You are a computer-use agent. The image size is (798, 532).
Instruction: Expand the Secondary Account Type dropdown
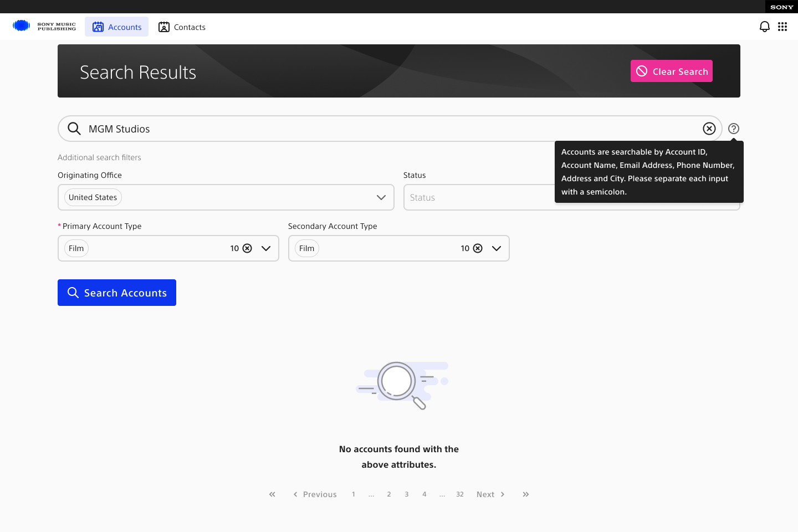point(497,248)
